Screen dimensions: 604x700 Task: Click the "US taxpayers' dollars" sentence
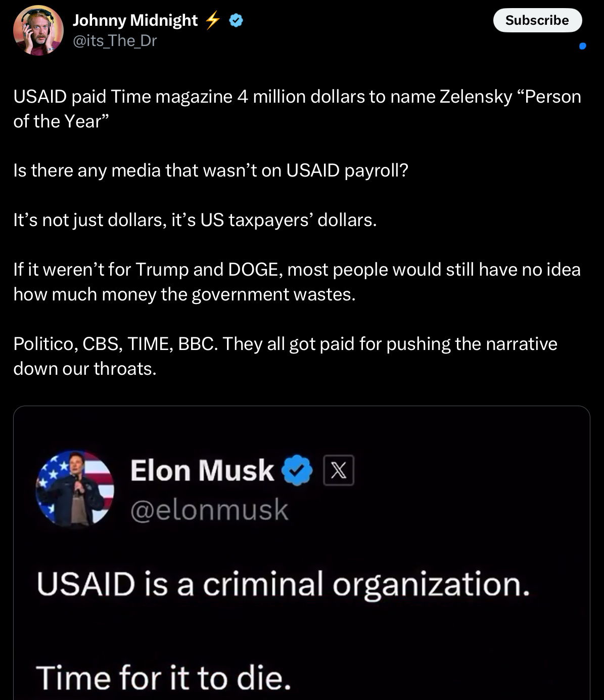[195, 220]
